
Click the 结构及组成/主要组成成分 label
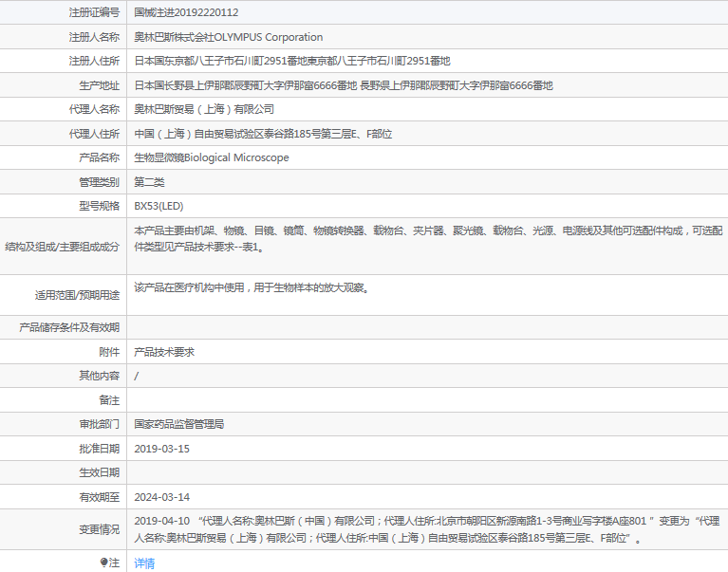point(63,247)
